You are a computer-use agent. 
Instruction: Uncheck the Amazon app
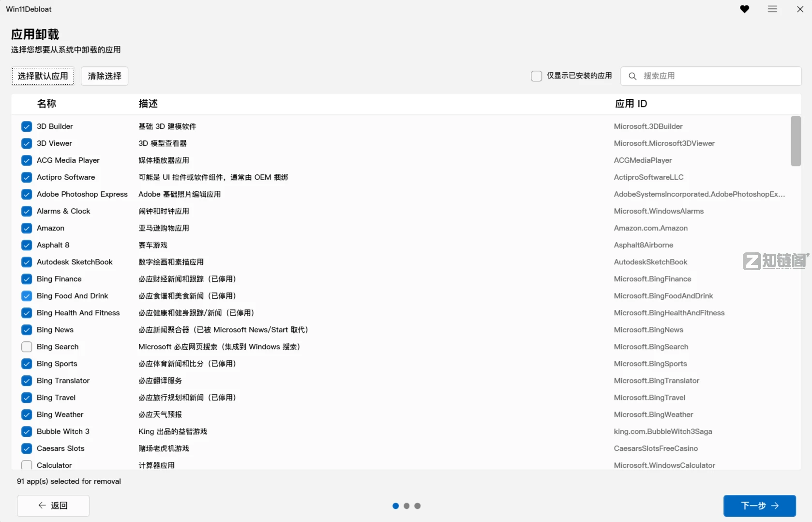pos(27,228)
